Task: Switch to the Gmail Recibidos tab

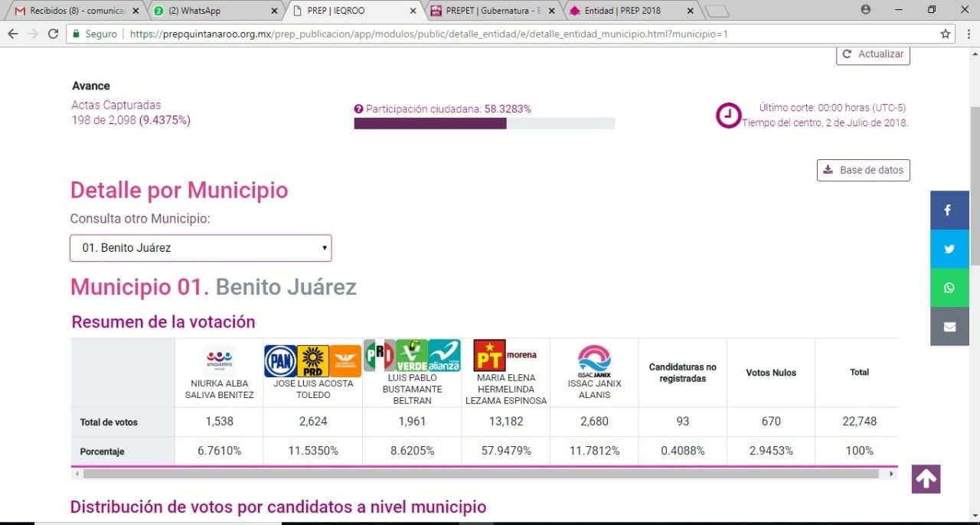Action: (x=73, y=11)
